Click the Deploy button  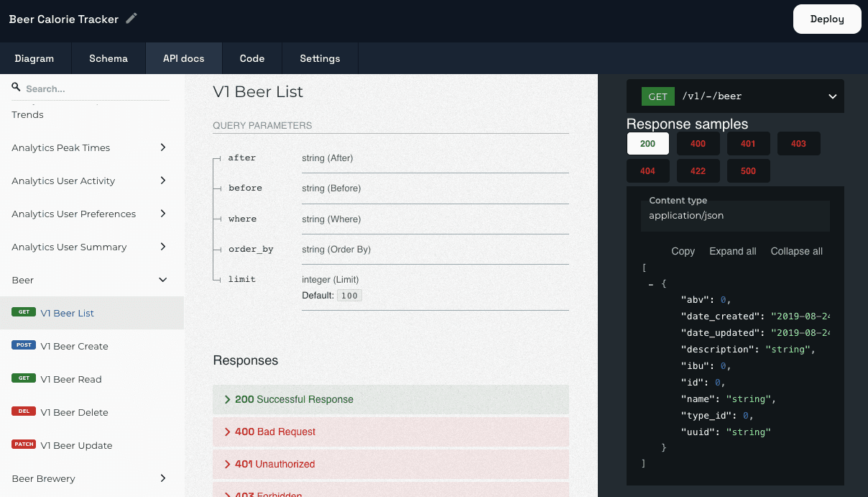click(827, 19)
